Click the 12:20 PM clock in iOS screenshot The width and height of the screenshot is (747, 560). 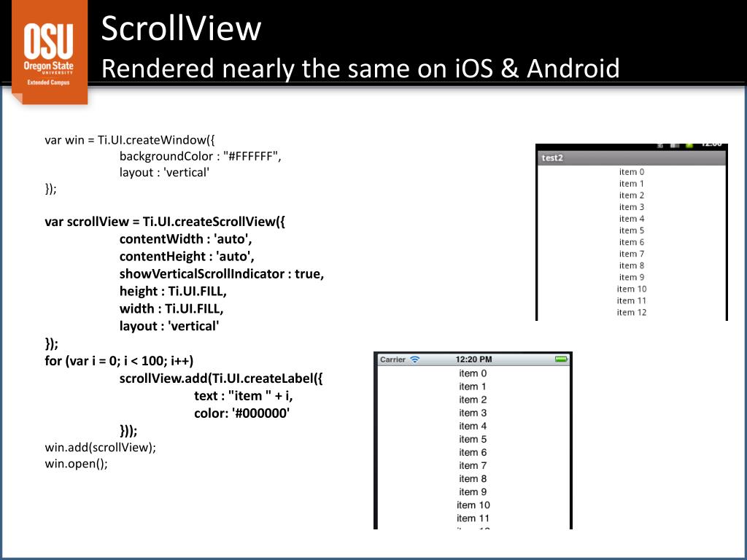tap(473, 359)
